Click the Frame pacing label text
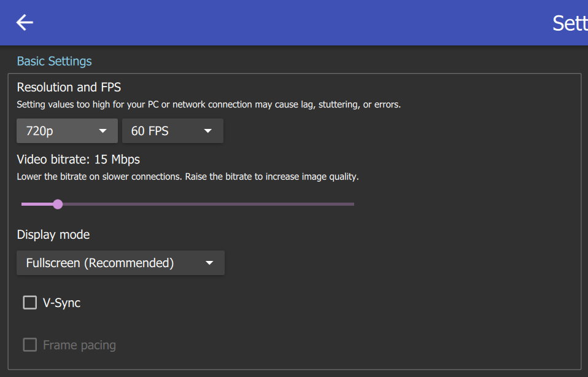The width and height of the screenshot is (588, 377). point(79,345)
